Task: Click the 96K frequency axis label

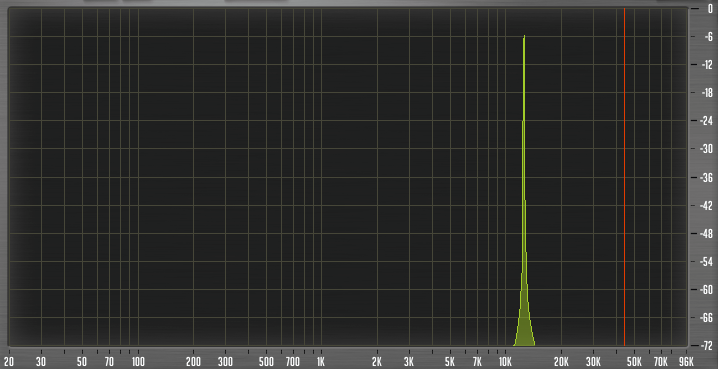Action: (687, 362)
